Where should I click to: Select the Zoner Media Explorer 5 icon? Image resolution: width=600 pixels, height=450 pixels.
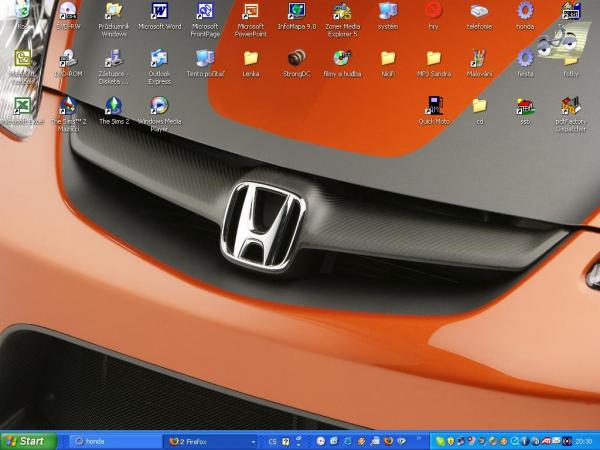(x=342, y=12)
